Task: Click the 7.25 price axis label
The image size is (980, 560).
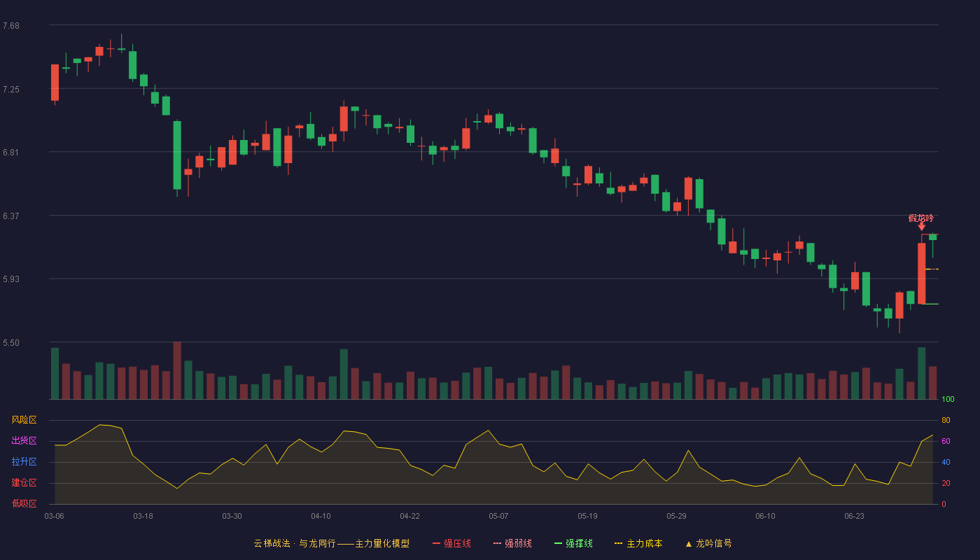Action: coord(10,90)
